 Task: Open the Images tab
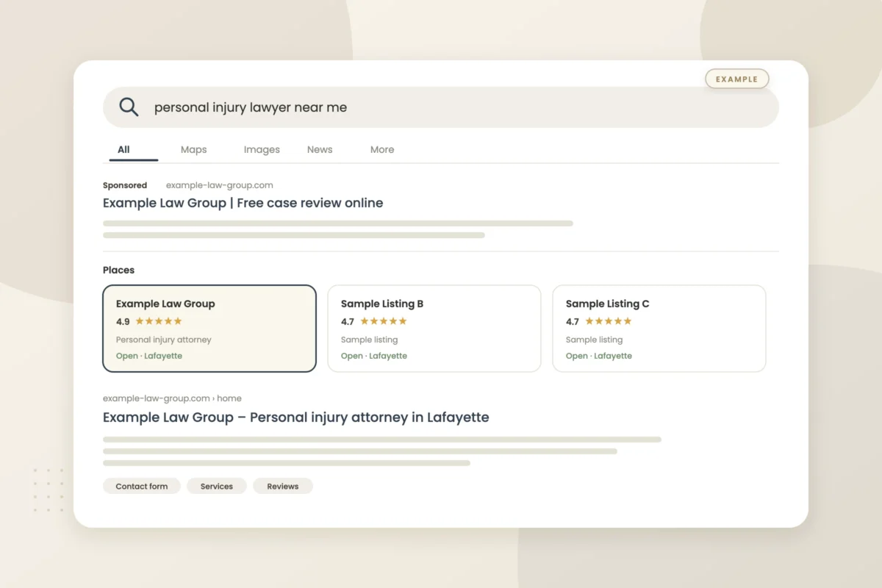pos(262,149)
